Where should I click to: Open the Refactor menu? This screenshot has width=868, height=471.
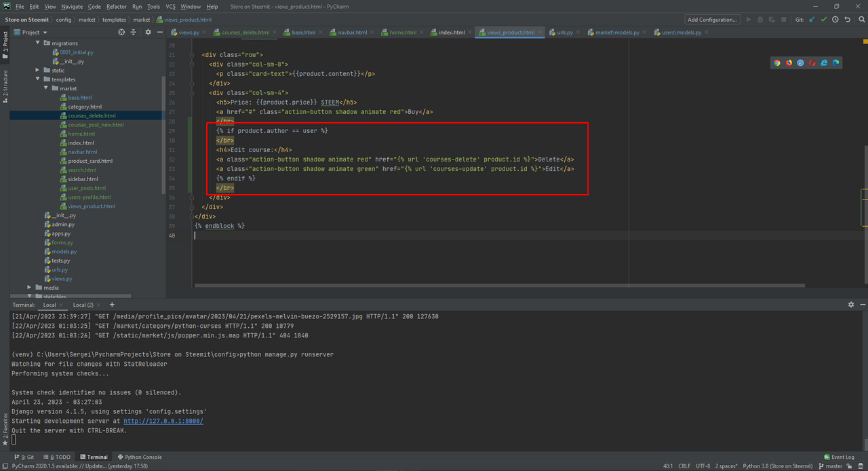point(116,6)
